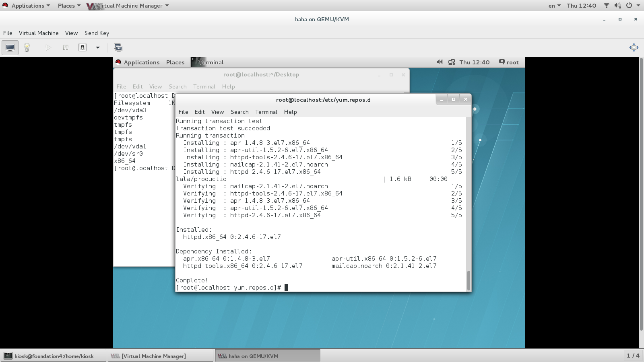
Task: Click the host Wi-Fi status icon
Action: click(x=606, y=6)
